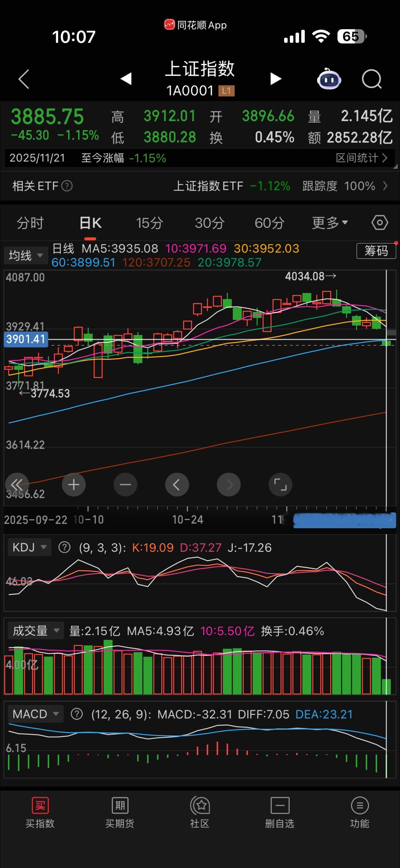The image size is (400, 868).
Task: Tap 相关 ETF label
Action: pyautogui.click(x=36, y=186)
